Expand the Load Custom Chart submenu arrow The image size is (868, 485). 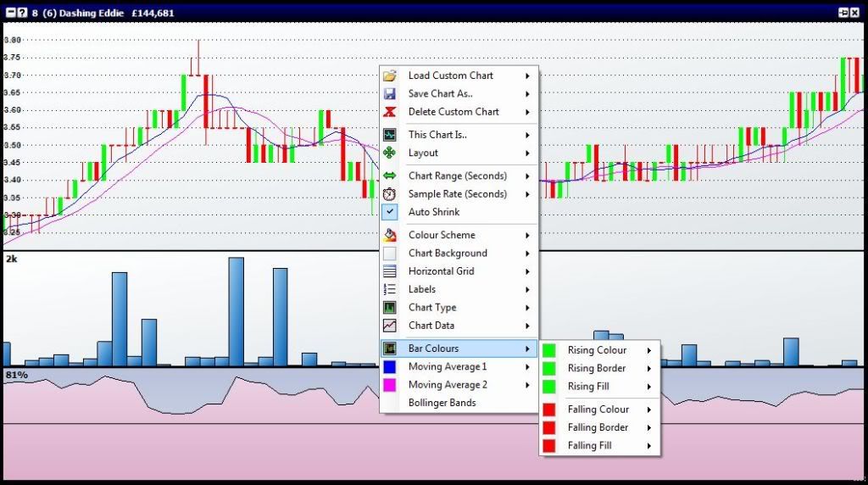tap(527, 75)
